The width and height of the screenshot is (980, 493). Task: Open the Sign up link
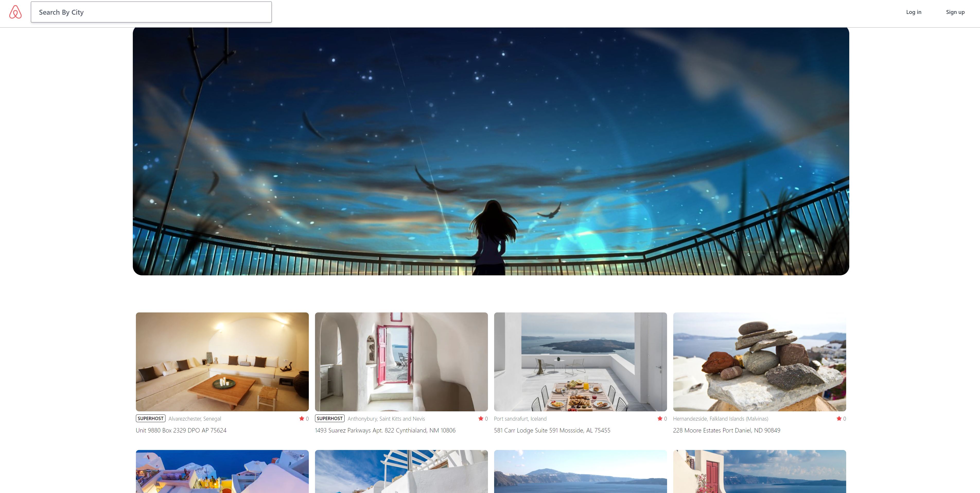coord(955,12)
